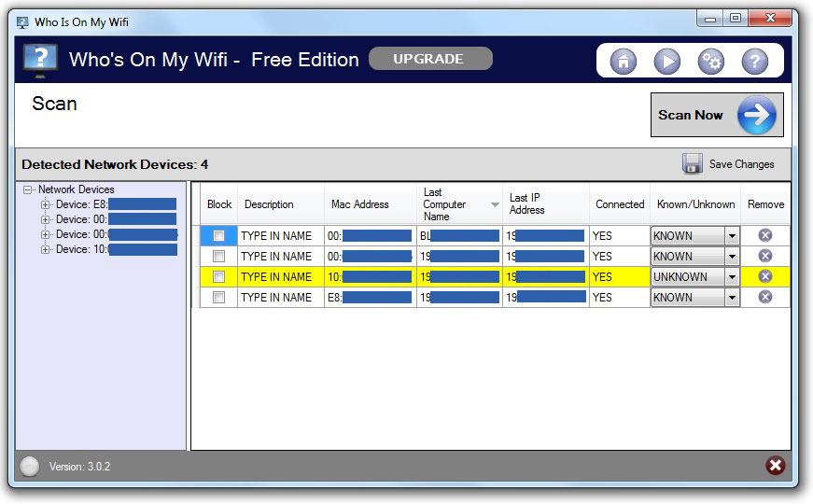
Task: Click the Play scan icon
Action: pos(667,62)
